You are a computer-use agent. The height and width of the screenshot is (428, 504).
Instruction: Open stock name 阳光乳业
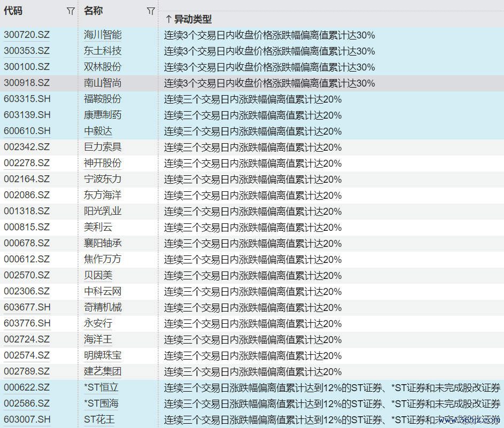tap(103, 211)
